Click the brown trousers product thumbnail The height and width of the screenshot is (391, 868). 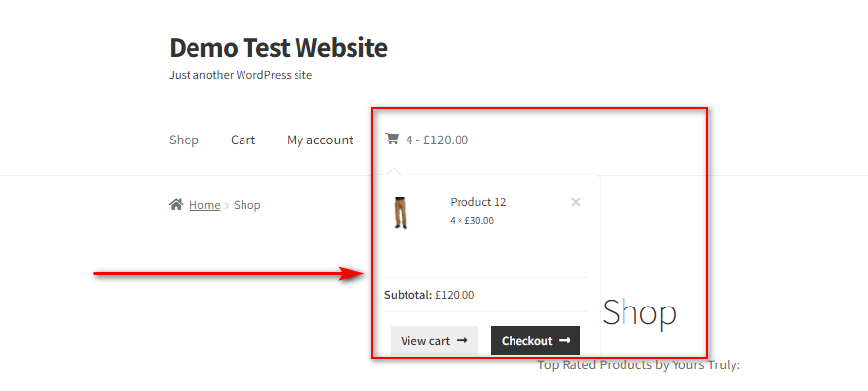coord(400,213)
